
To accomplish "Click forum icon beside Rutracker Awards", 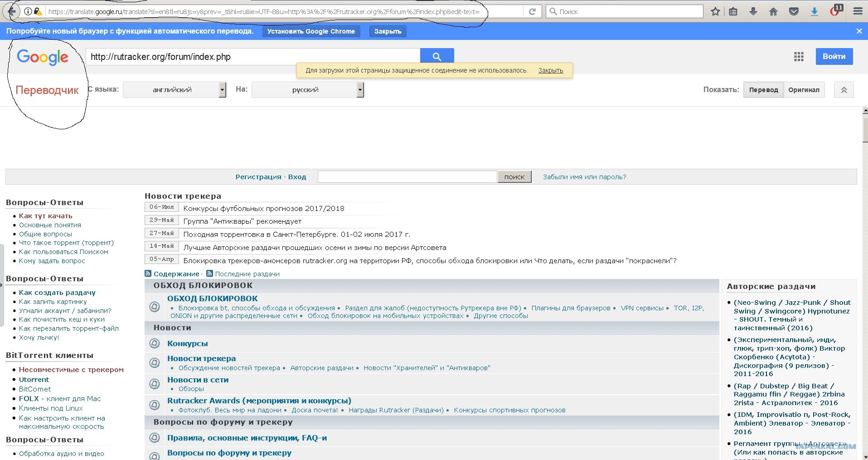I will tap(155, 405).
